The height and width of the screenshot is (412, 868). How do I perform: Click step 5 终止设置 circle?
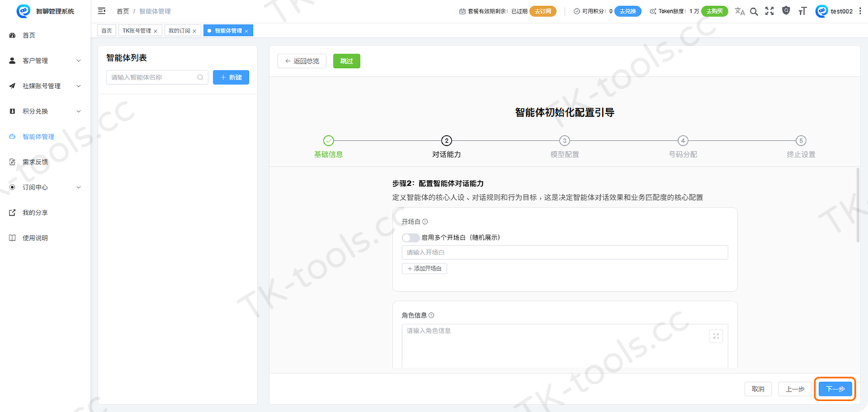(801, 141)
